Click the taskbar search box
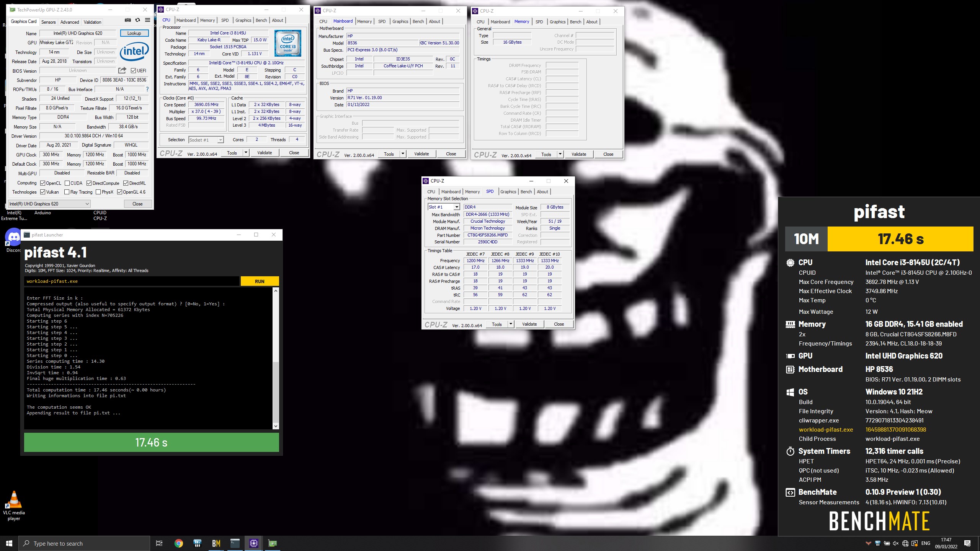The height and width of the screenshot is (551, 980). (x=84, y=543)
